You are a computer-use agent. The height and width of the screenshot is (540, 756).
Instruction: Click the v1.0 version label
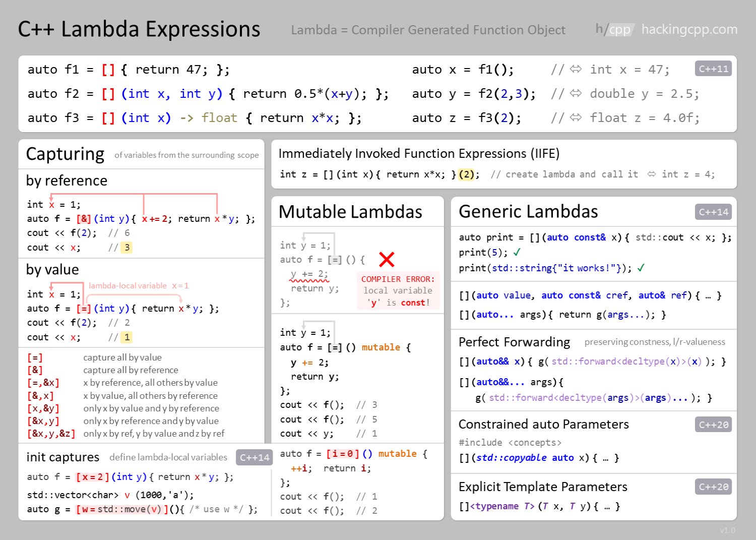pos(728,530)
